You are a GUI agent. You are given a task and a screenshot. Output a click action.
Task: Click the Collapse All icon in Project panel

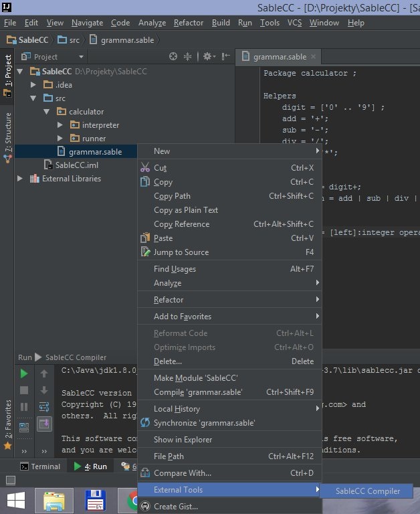[x=187, y=57]
